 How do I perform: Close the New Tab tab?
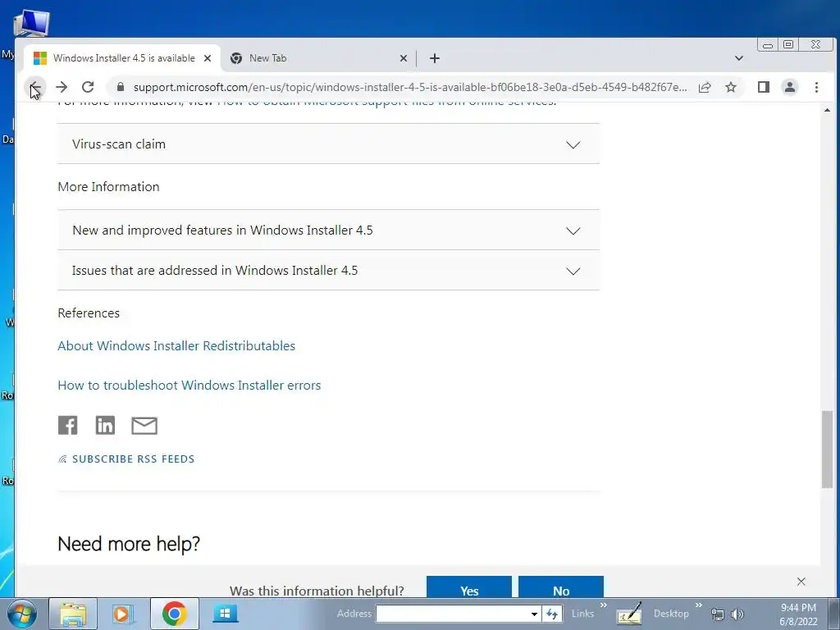(x=404, y=58)
